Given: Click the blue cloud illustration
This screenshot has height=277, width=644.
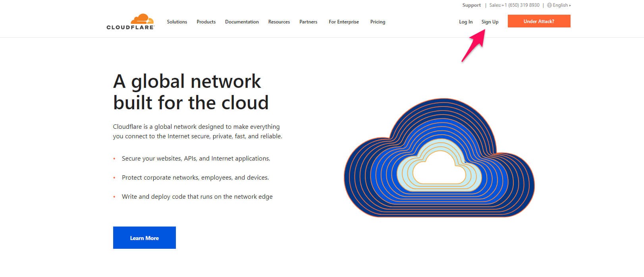Looking at the screenshot, I should 439,158.
